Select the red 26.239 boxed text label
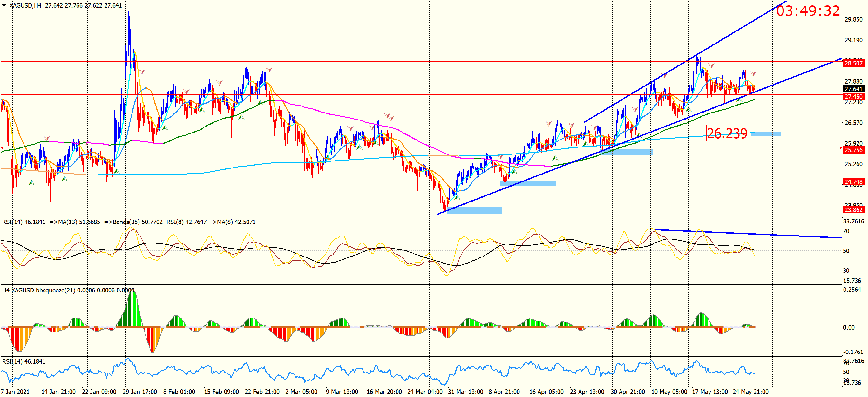868x397 pixels. coord(727,133)
